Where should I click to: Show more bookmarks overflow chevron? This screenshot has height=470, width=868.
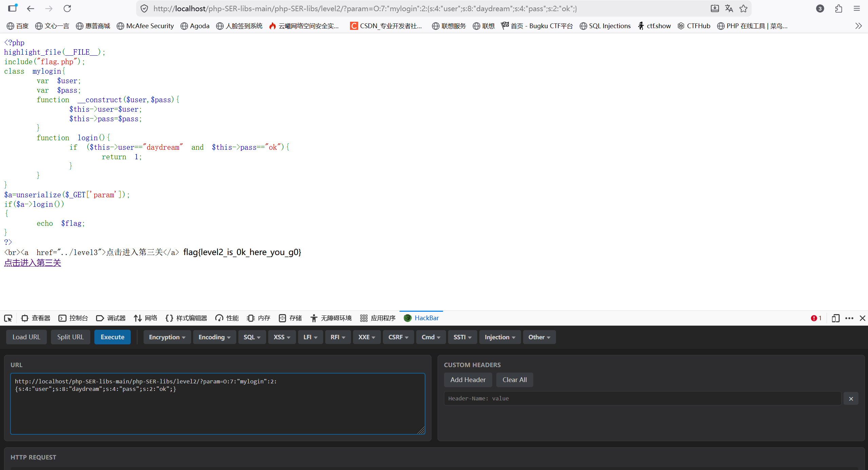(x=858, y=26)
